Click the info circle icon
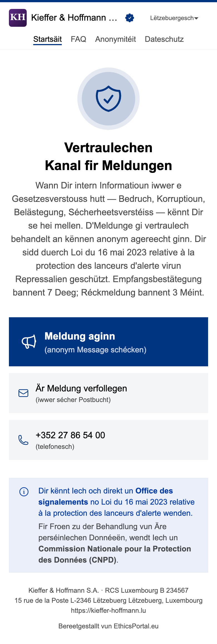The image size is (217, 644). click(x=24, y=492)
